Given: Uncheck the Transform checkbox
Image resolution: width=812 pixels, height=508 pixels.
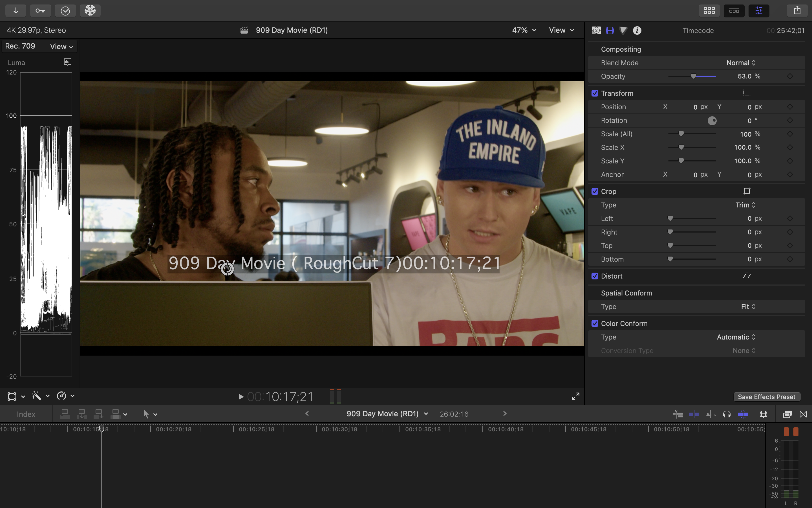Looking at the screenshot, I should [595, 93].
